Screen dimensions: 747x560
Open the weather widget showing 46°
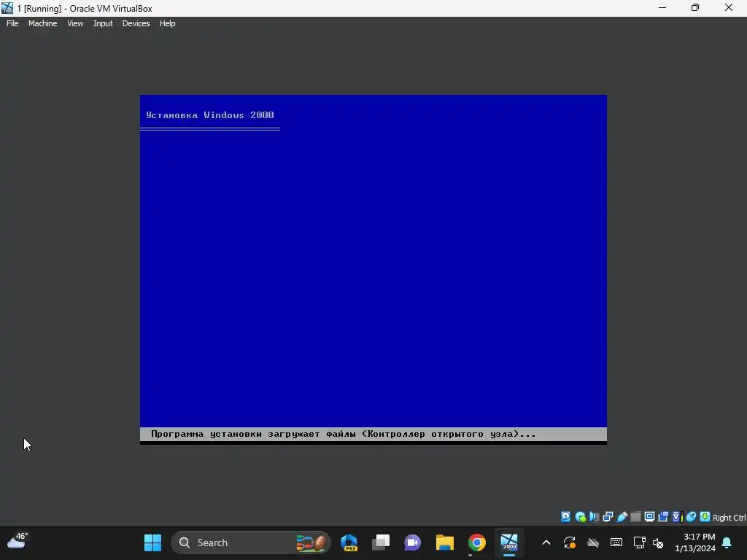pyautogui.click(x=18, y=541)
